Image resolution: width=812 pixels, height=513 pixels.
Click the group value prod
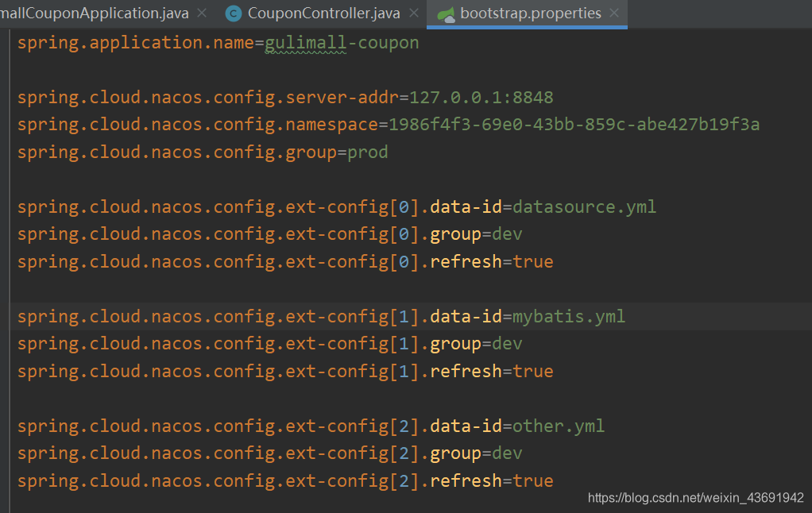coord(368,152)
